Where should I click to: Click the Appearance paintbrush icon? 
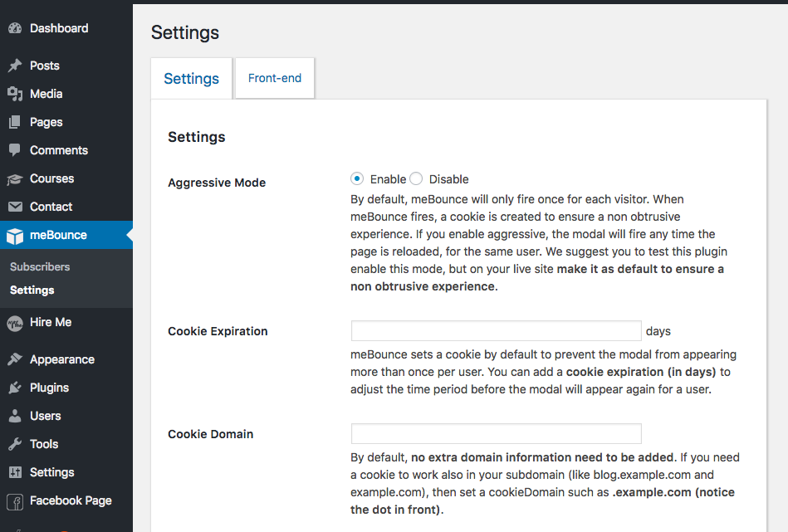15,359
